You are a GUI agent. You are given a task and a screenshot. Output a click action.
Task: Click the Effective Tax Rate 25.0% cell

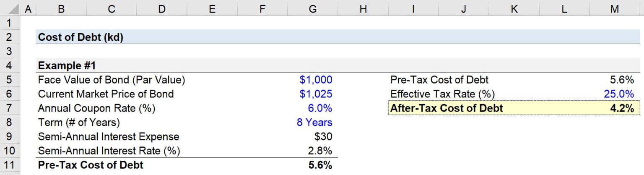(x=619, y=94)
